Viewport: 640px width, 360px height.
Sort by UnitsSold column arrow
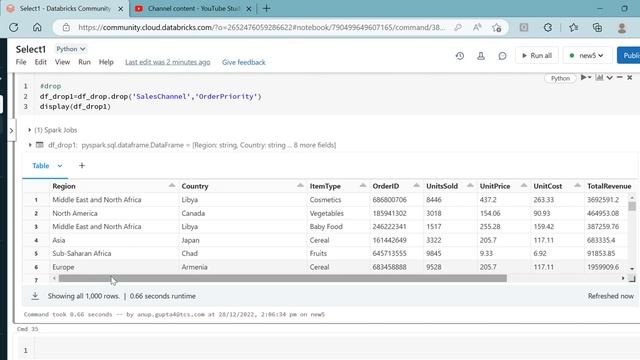click(470, 186)
